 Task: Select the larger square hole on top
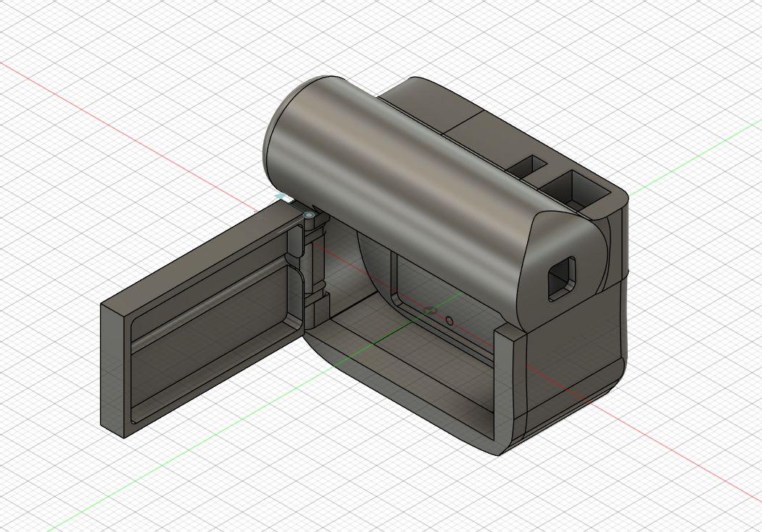[576, 188]
